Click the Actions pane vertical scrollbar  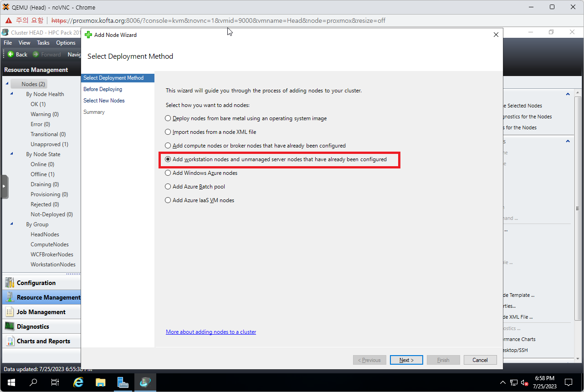578,205
